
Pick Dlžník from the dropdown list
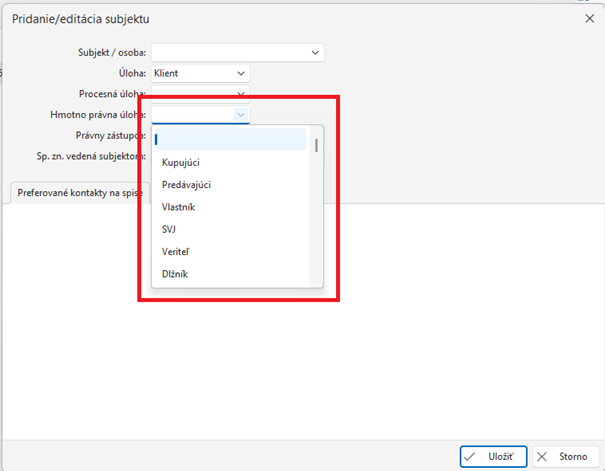[x=175, y=273]
